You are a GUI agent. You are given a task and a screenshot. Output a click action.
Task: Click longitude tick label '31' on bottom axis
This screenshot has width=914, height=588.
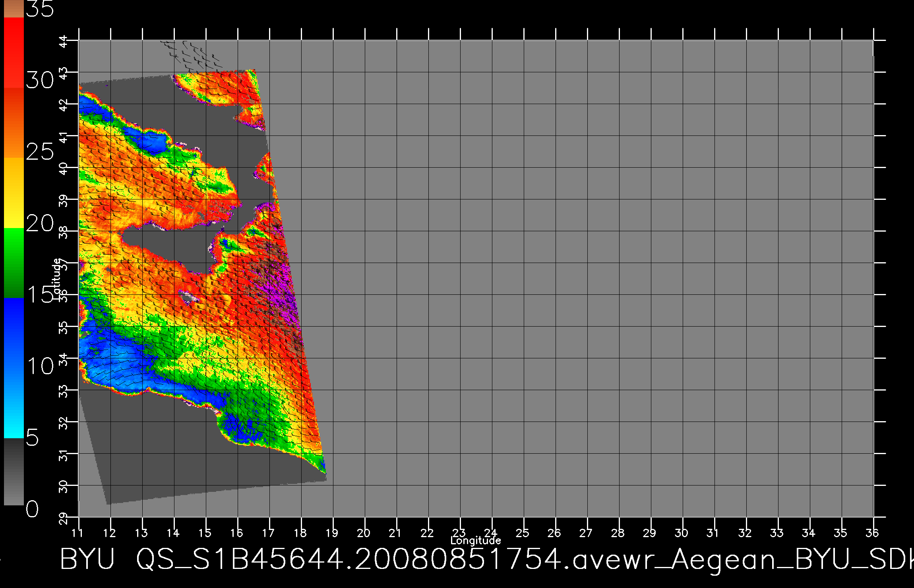coord(713,532)
